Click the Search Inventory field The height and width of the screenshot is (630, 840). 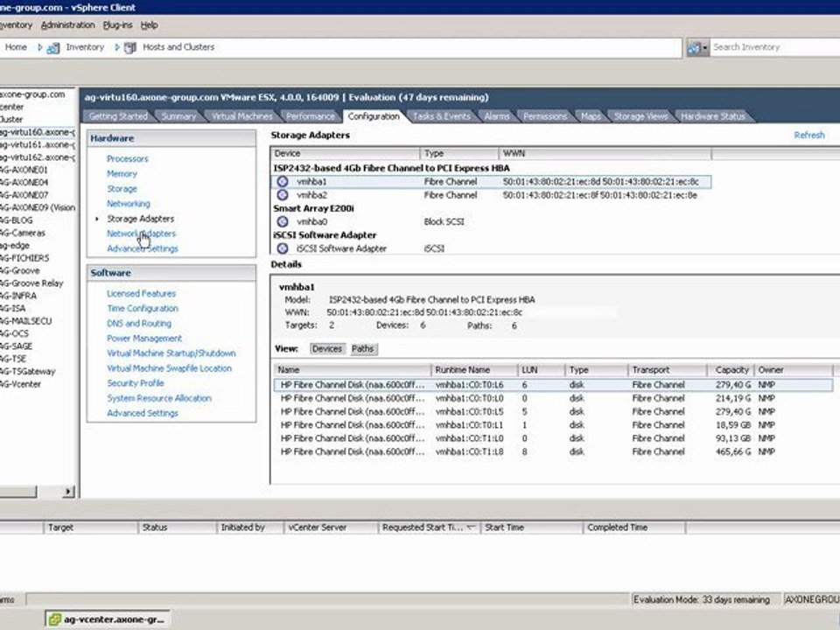click(x=774, y=47)
